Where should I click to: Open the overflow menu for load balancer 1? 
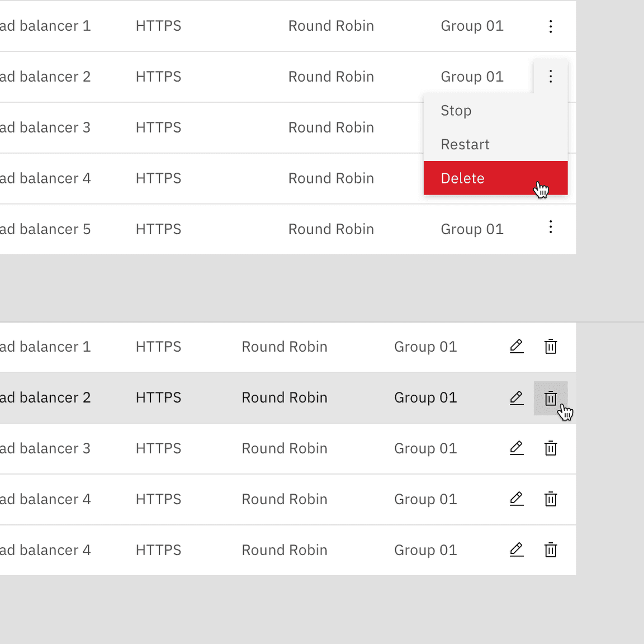coord(551,26)
